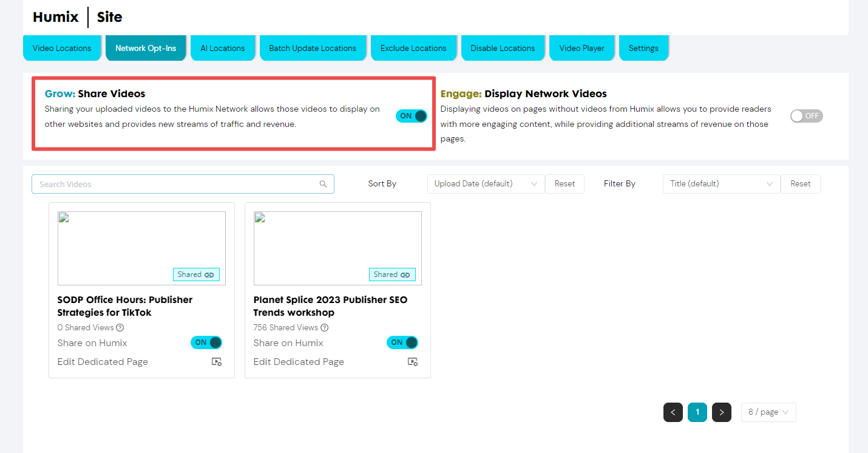The image size is (868, 453).
Task: Open Planet Splice 2023 Publisher SEO title
Action: coord(330,306)
